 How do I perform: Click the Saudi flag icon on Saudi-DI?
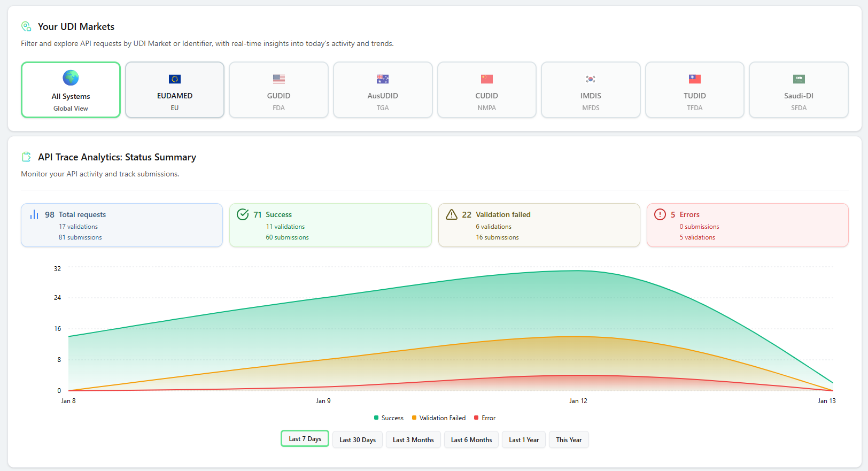(x=799, y=79)
